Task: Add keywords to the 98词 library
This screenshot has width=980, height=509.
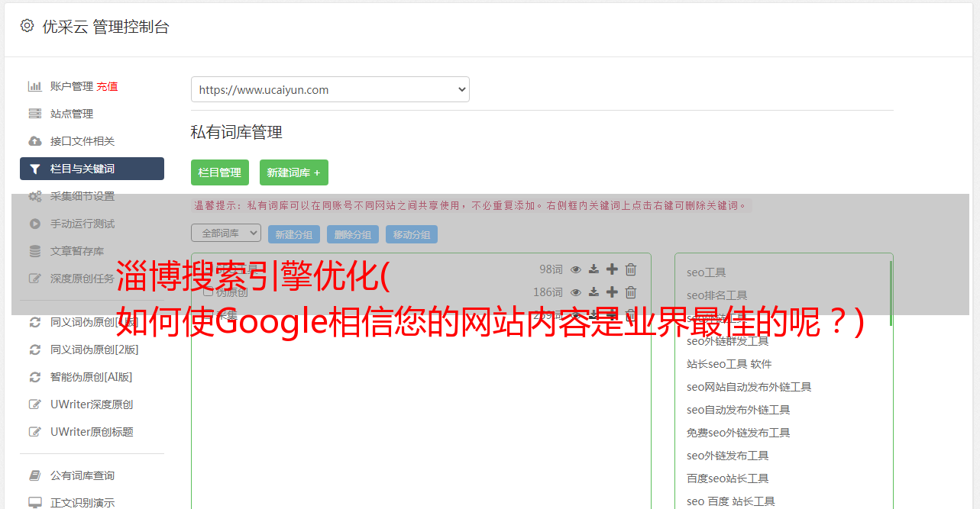Action: tap(612, 269)
